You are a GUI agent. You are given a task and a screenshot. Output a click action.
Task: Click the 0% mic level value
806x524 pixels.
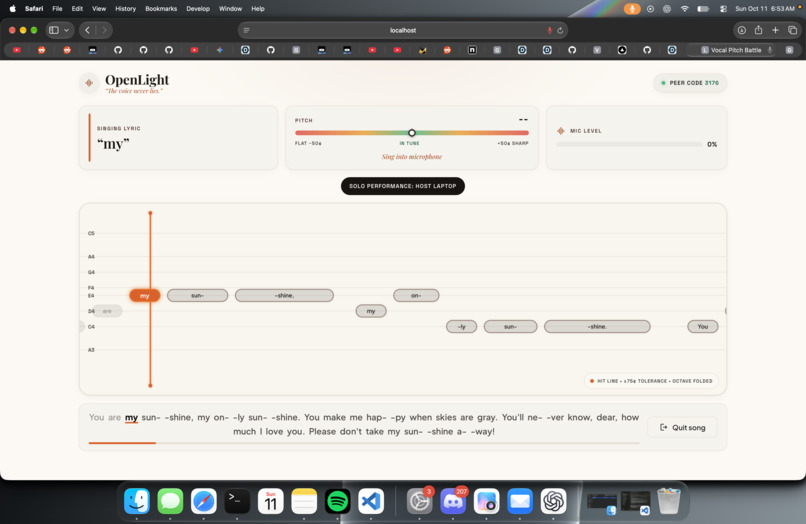712,144
